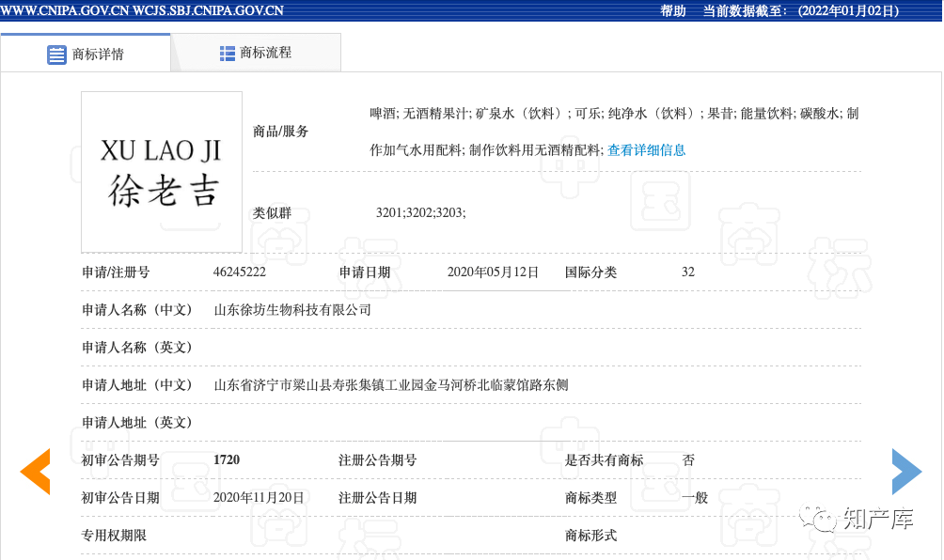Click the right blue arrow for next trademark
This screenshot has width=944, height=560.
tap(906, 472)
